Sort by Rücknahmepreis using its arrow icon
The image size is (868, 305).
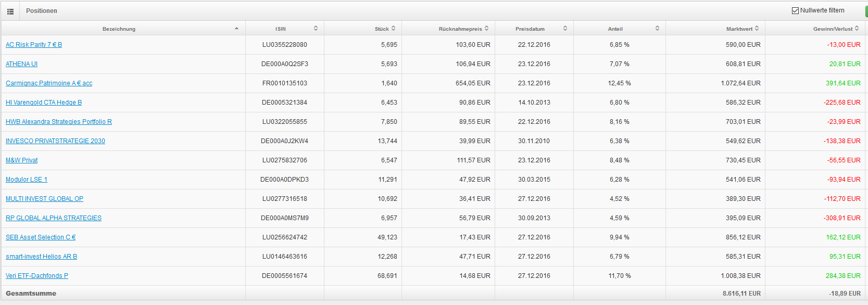(486, 28)
